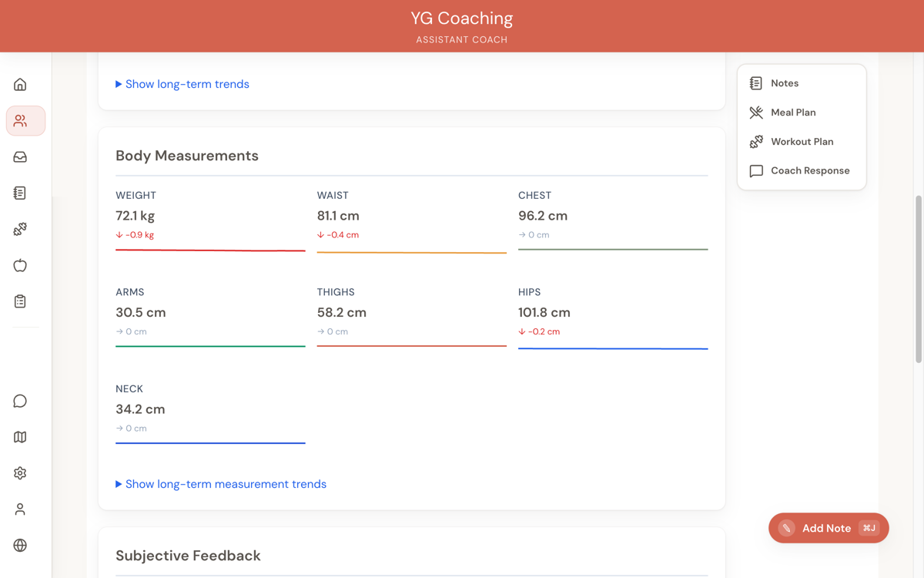Open the home icon in sidebar
This screenshot has height=578, width=924.
click(20, 85)
